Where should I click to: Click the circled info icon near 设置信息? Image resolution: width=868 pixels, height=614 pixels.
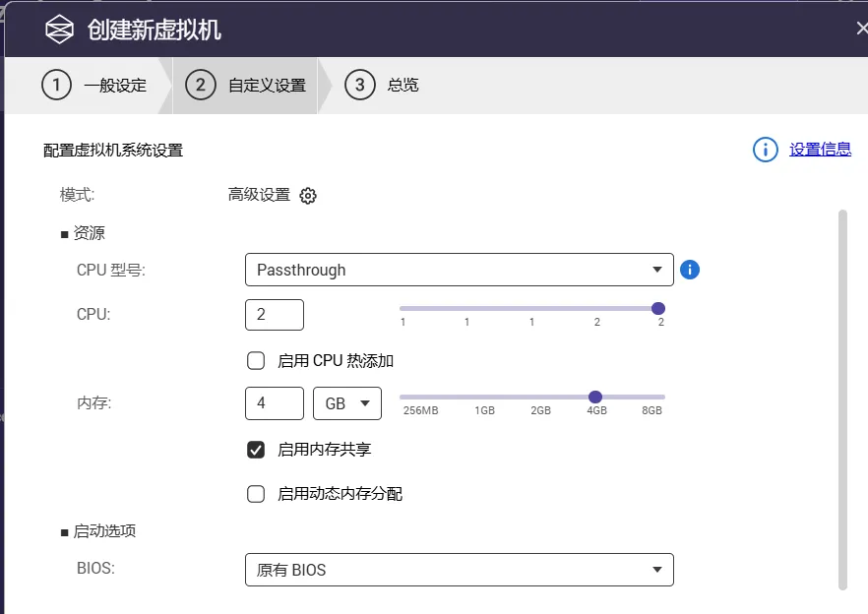tap(765, 150)
